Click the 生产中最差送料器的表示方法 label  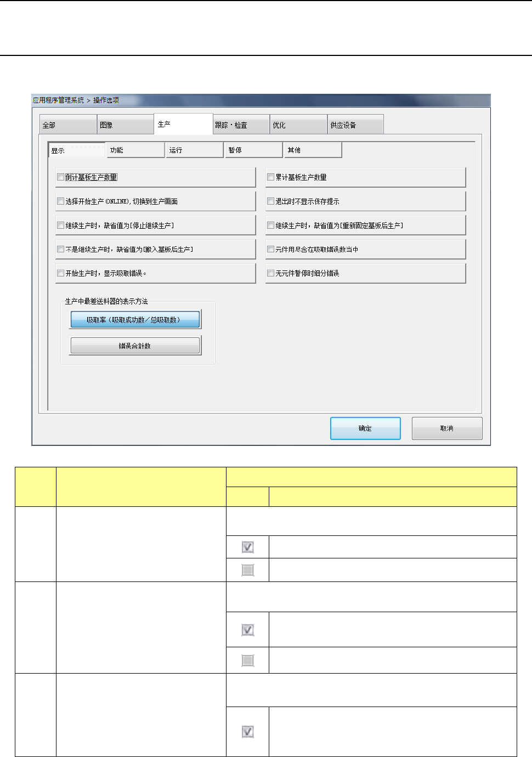click(106, 301)
